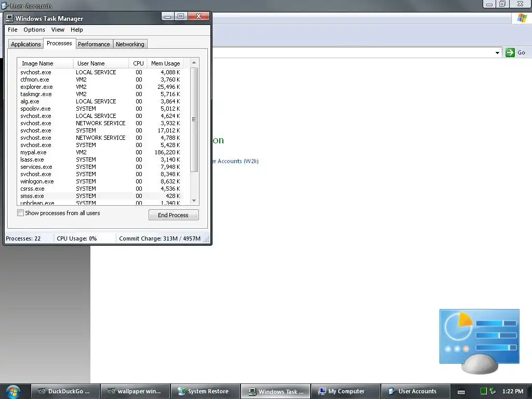The height and width of the screenshot is (399, 532).
Task: Click the User Accounts (W2k) link
Action: point(235,161)
